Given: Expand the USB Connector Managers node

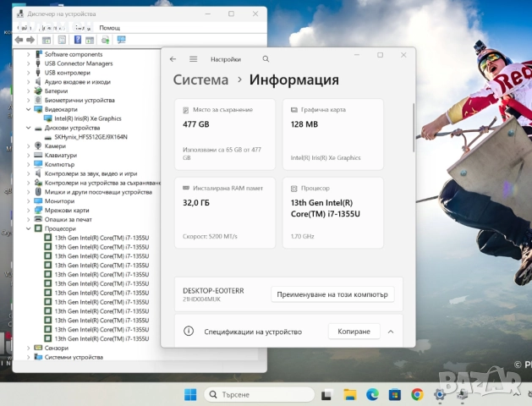Looking at the screenshot, I should [29, 63].
